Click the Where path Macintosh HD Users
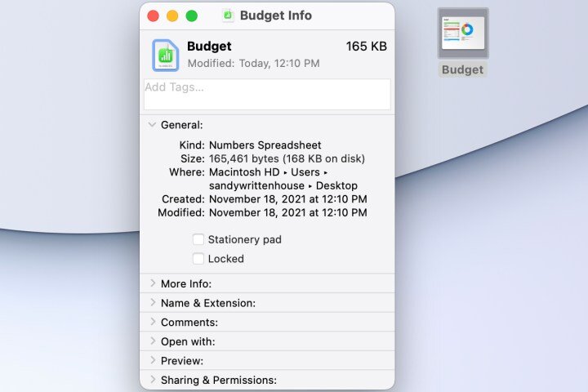 pos(268,172)
